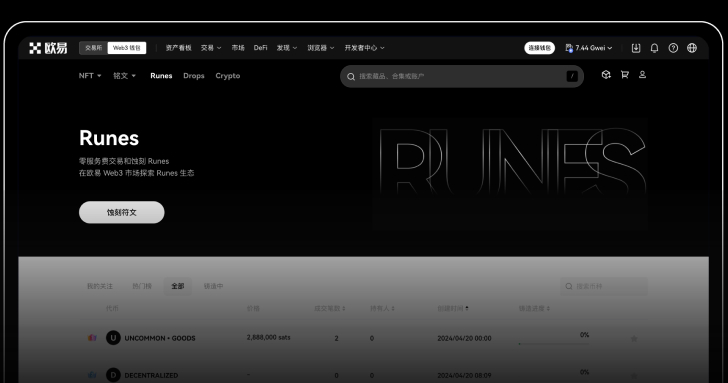This screenshot has height=383, width=728.
Task: Switch to the Crypto tab
Action: point(228,76)
